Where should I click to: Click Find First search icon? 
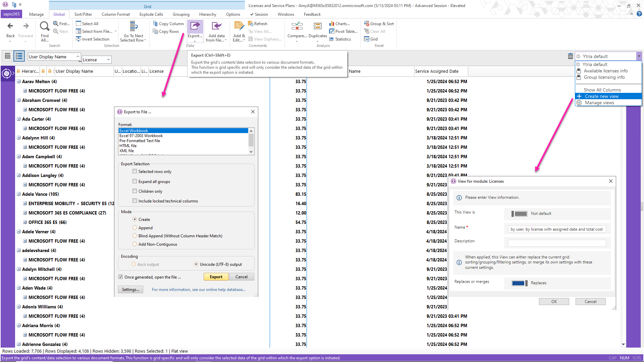tap(56, 23)
